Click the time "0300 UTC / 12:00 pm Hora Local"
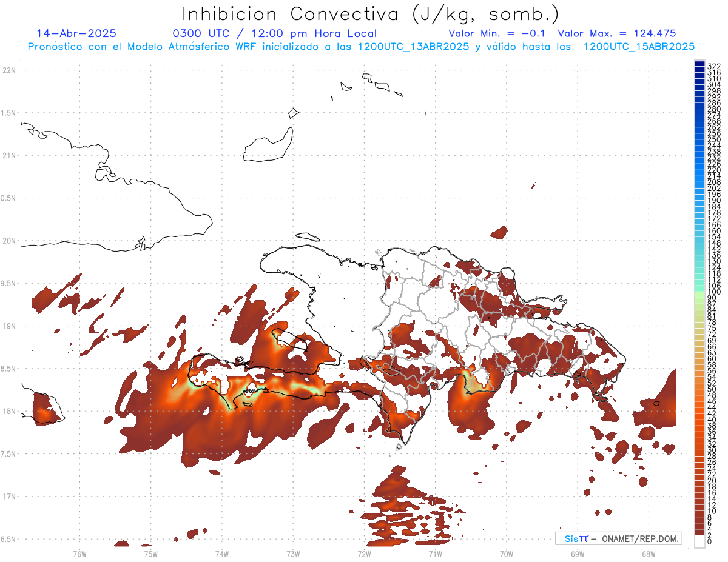This screenshot has height=562, width=728. coord(275,34)
